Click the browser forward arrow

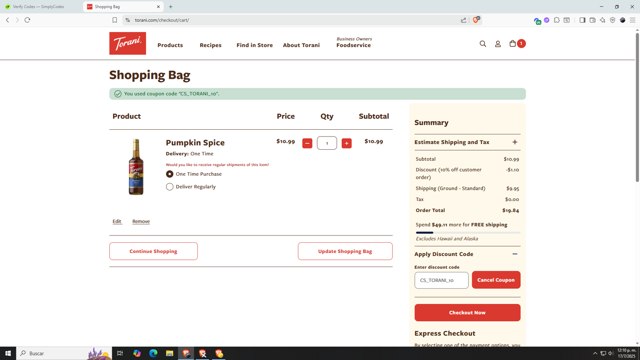pos(17,20)
